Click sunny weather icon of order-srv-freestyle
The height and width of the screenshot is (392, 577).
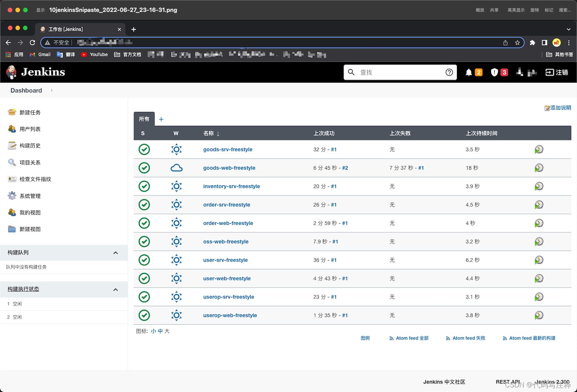(x=176, y=205)
